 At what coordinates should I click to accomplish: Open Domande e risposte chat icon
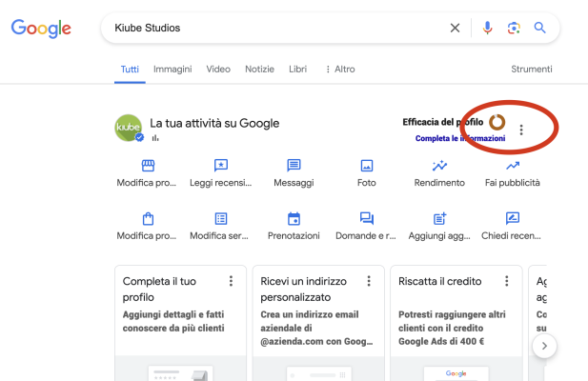click(x=366, y=218)
